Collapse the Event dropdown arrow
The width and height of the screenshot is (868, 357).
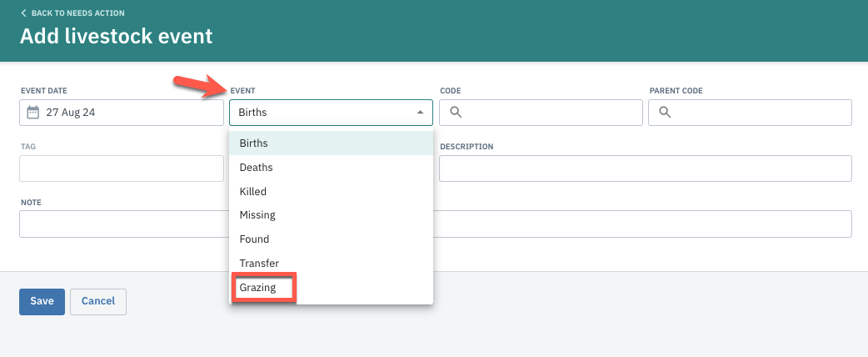pos(420,113)
